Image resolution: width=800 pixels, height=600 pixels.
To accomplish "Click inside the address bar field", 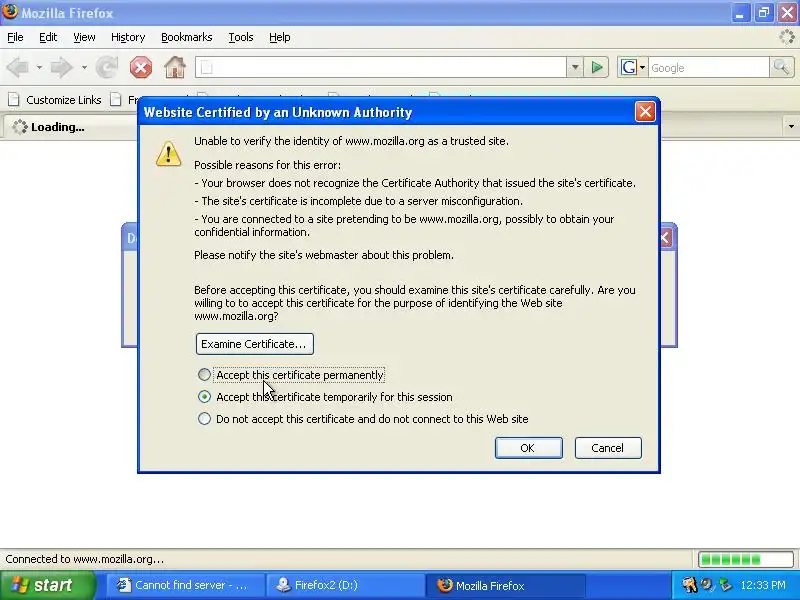I will pyautogui.click(x=381, y=67).
